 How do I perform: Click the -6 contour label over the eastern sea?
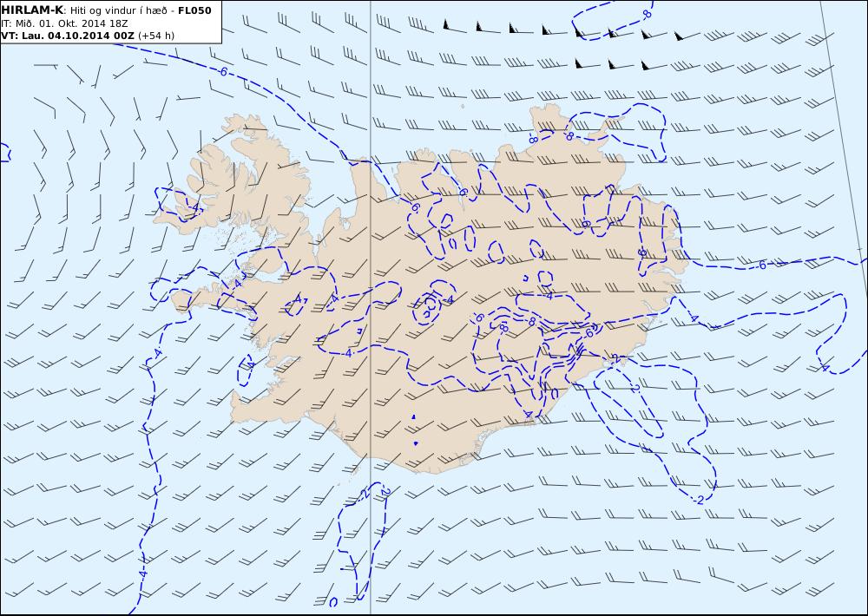(x=761, y=265)
